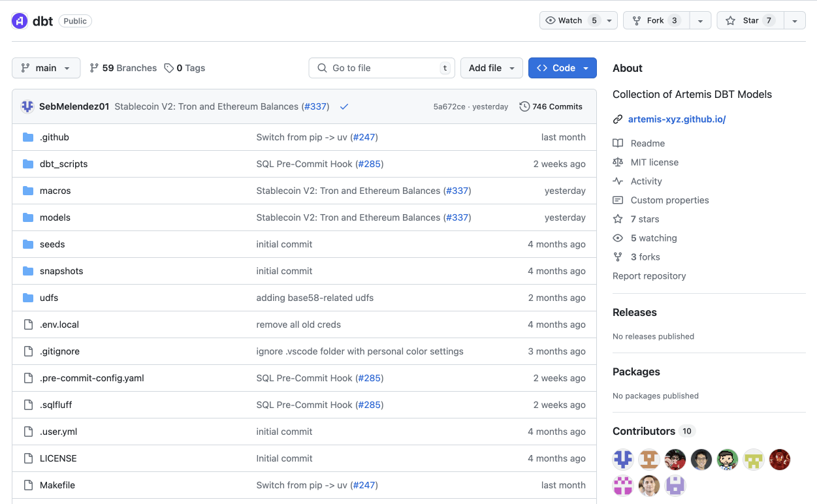817x504 pixels.
Task: Click the Fork button
Action: pos(656,21)
